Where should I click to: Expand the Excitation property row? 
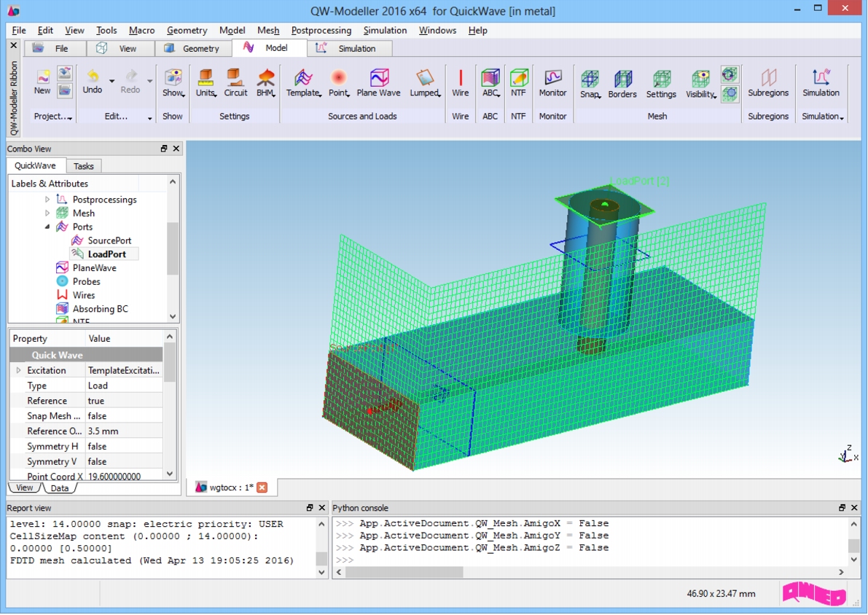point(18,370)
